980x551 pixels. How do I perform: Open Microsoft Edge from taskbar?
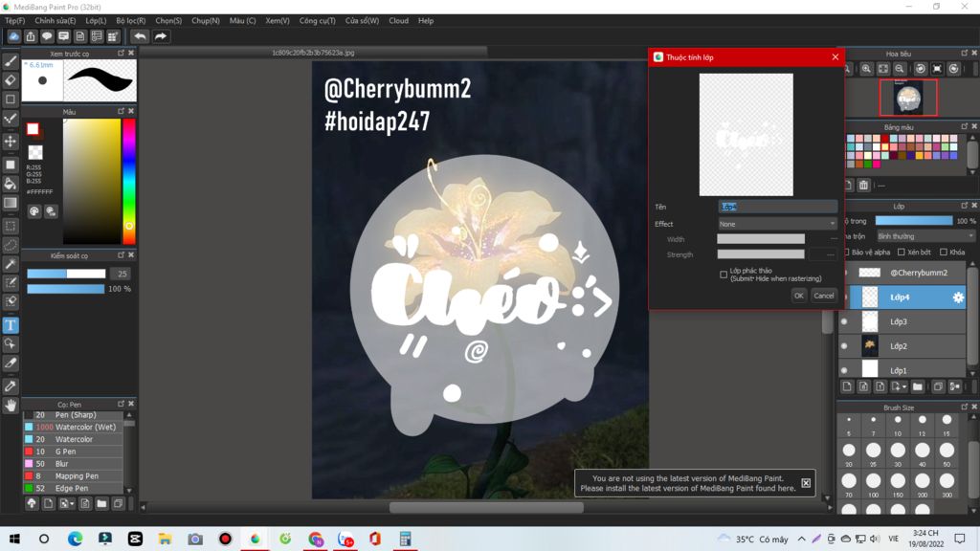(x=75, y=539)
